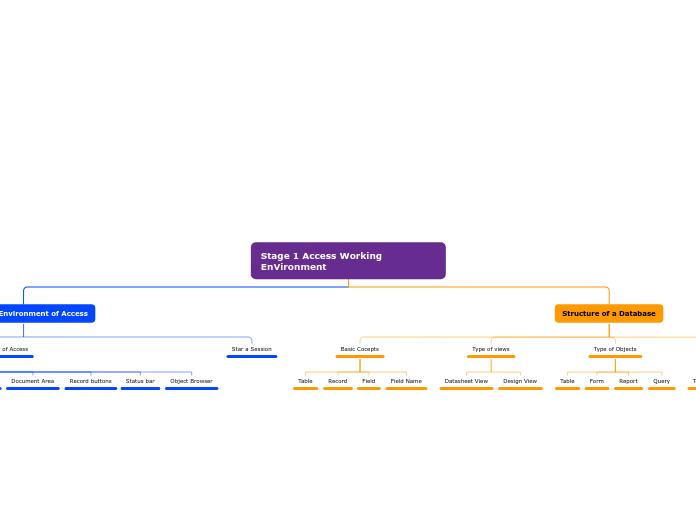Click the Basic Cocepts topic
The height and width of the screenshot is (520, 696).
point(360,349)
